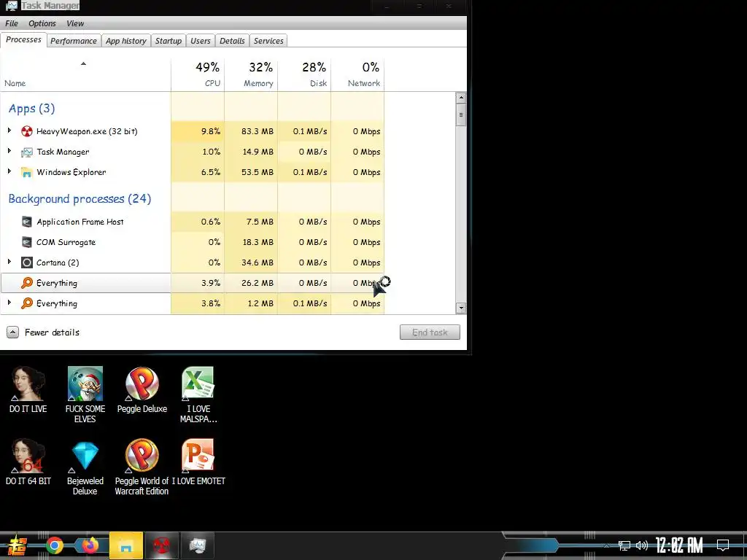Sort by the Disk column header
The width and height of the screenshot is (747, 560).
pyautogui.click(x=304, y=74)
